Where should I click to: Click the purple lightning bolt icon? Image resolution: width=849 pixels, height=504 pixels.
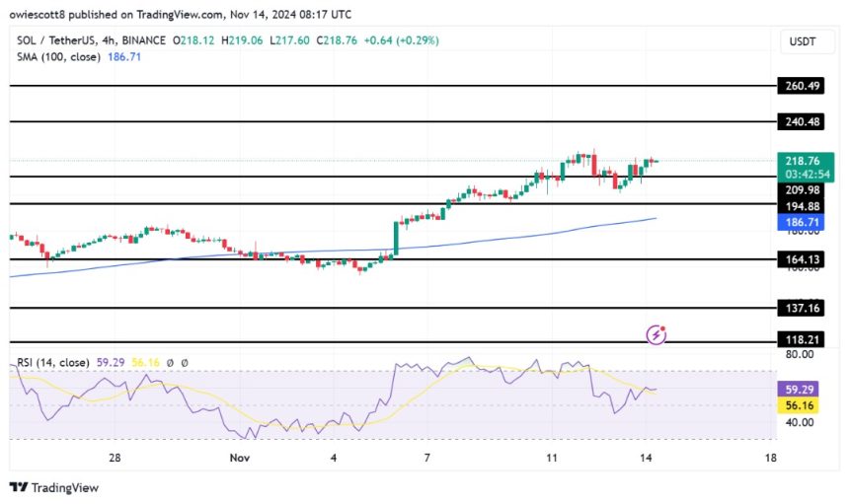[x=656, y=335]
